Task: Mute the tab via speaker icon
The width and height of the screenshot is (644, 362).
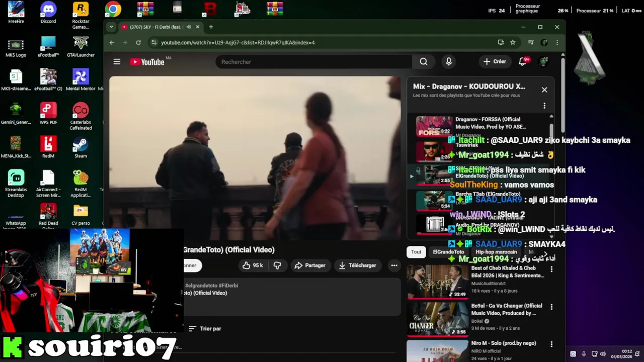Action: pos(189,27)
